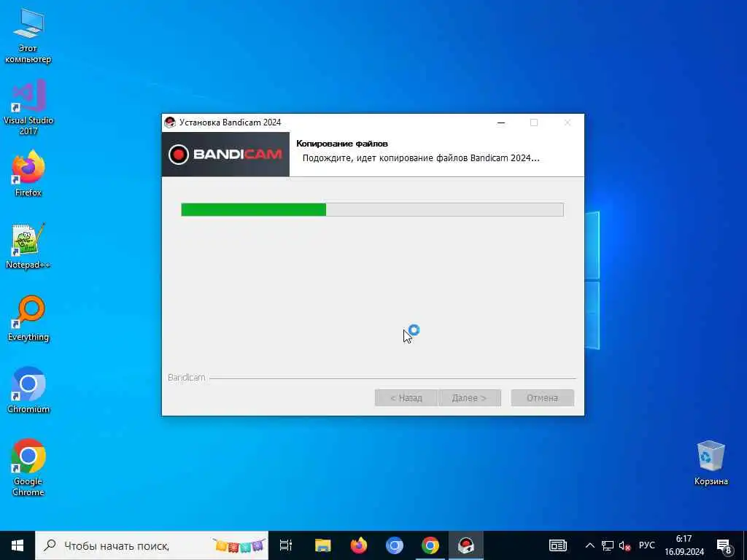Select the Google Chrome desktop shortcut
This screenshot has height=560, width=747.
coord(28,467)
